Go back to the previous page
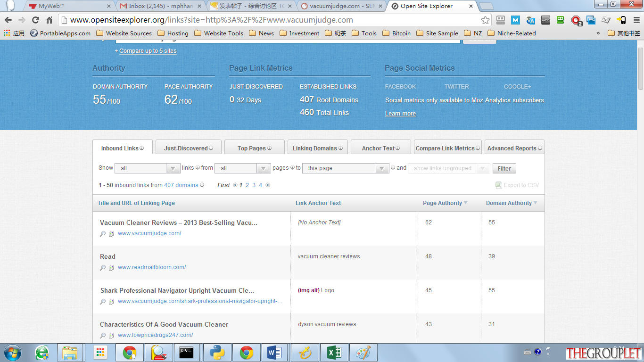 8,20
